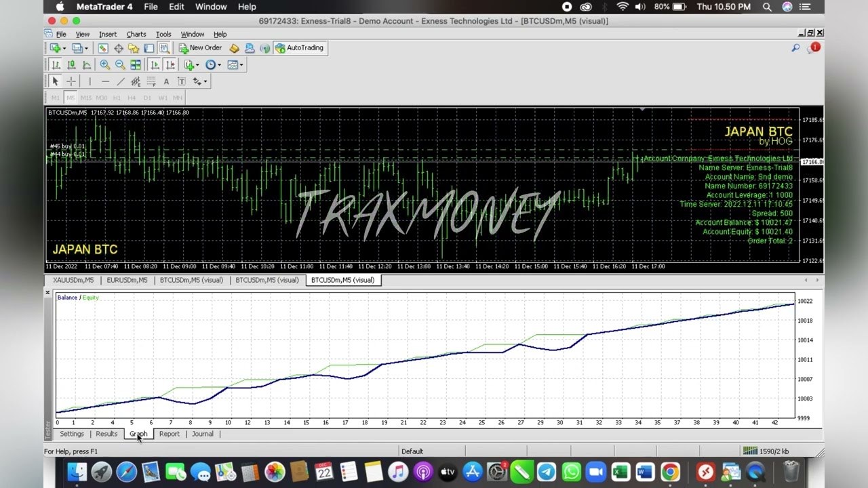The image size is (868, 488).
Task: Switch to XAUUSDm,M5 chart tab
Action: [x=73, y=280]
